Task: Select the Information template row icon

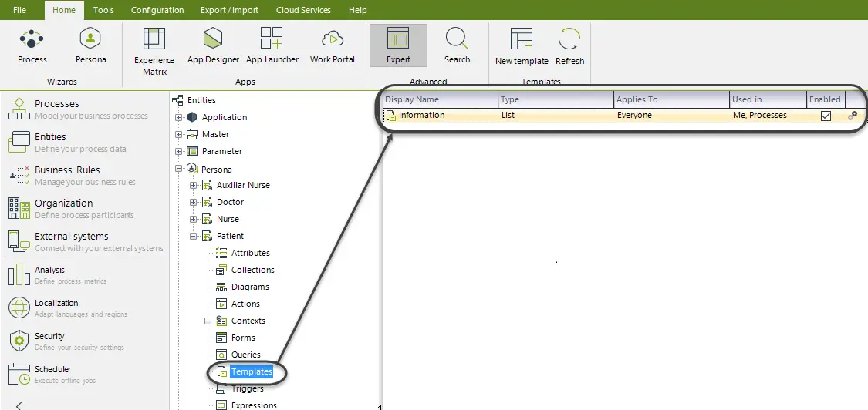Action: [x=391, y=116]
